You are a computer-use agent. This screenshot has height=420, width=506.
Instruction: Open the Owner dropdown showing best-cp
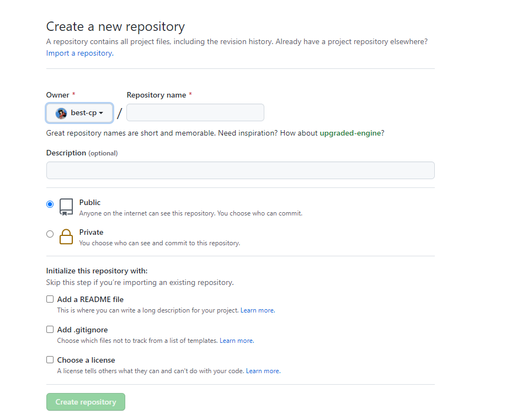tap(79, 113)
